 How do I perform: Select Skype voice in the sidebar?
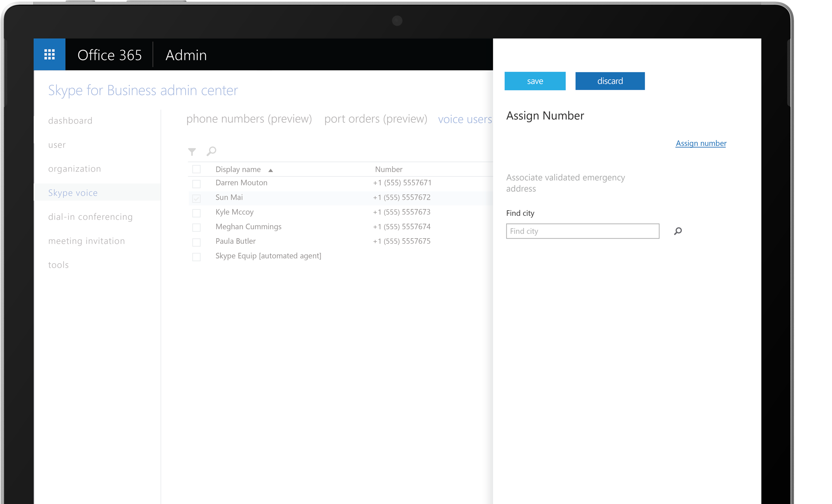tap(73, 193)
